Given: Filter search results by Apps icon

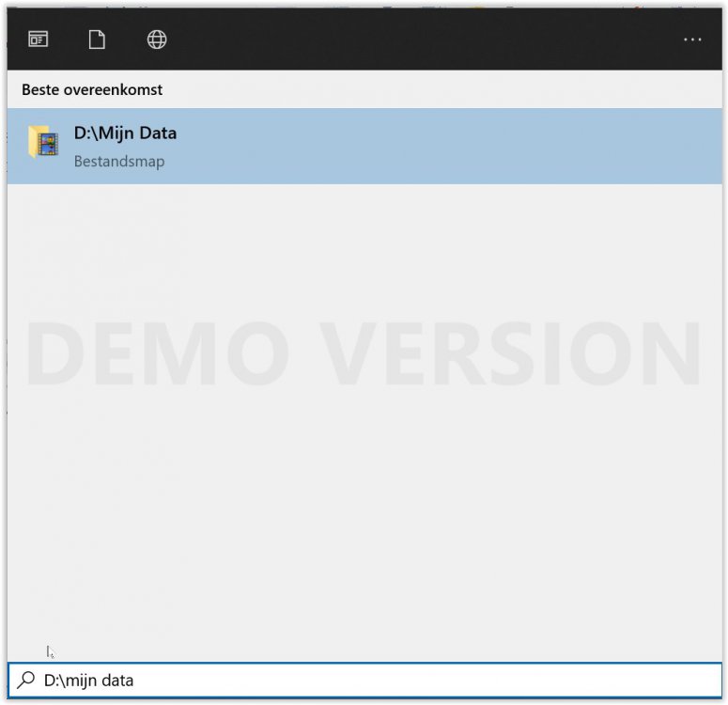Looking at the screenshot, I should (39, 39).
